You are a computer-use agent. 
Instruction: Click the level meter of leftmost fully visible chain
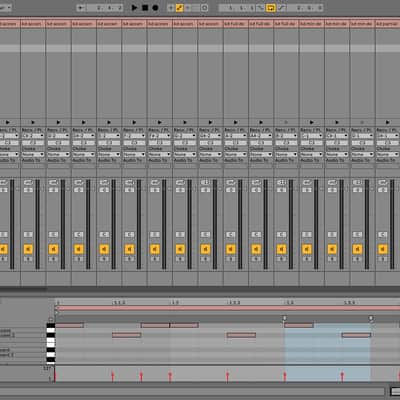(38, 224)
